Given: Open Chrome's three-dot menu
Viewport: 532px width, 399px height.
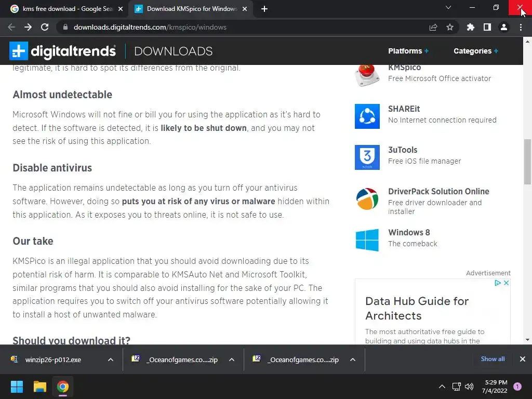Looking at the screenshot, I should click(x=521, y=27).
